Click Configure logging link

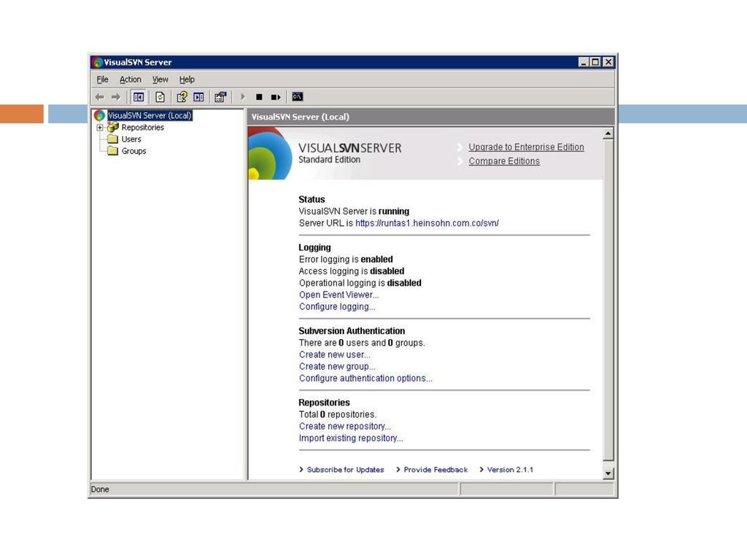337,307
